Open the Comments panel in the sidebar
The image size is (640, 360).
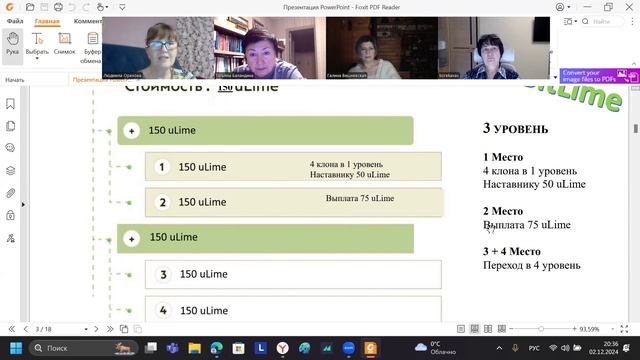[x=11, y=147]
